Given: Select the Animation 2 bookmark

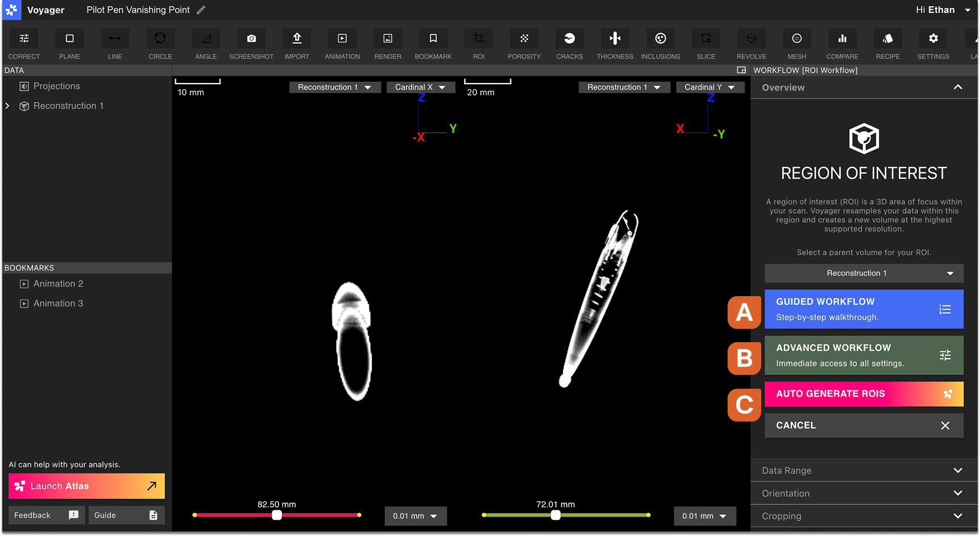Looking at the screenshot, I should [57, 283].
